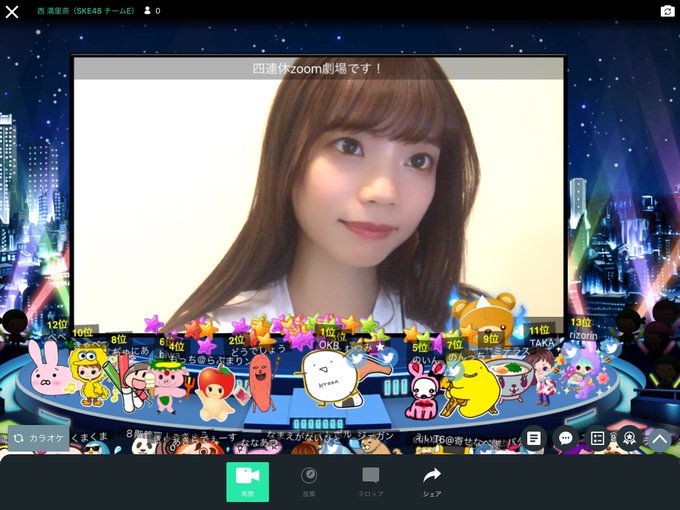This screenshot has height=510, width=680.
Task: Tap the 12位 rank label
Action: click(x=57, y=325)
